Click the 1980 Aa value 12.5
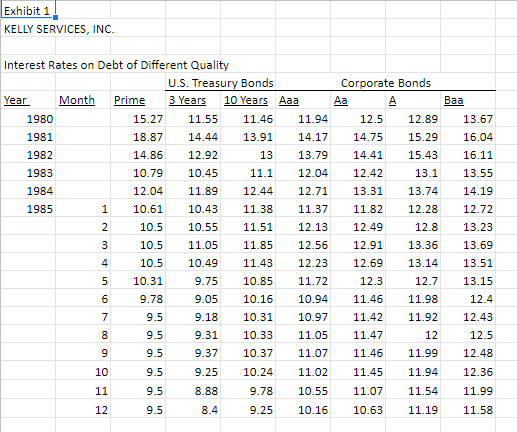 pyautogui.click(x=358, y=119)
